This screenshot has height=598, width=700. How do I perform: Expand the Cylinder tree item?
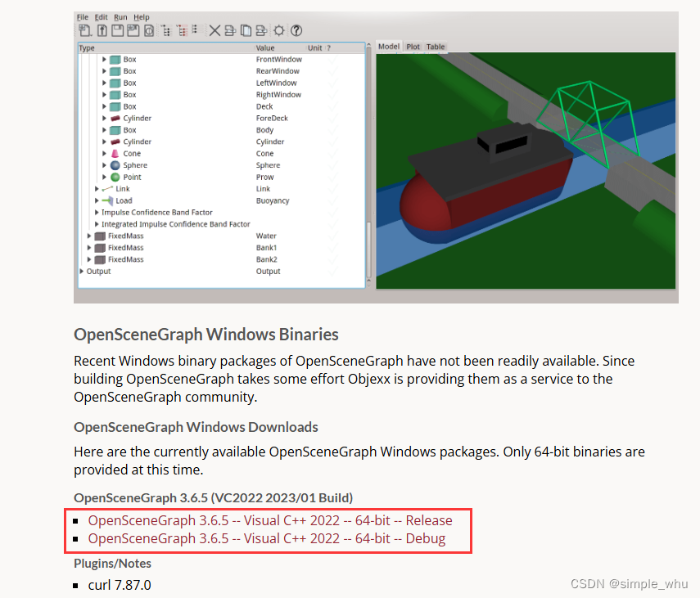104,142
